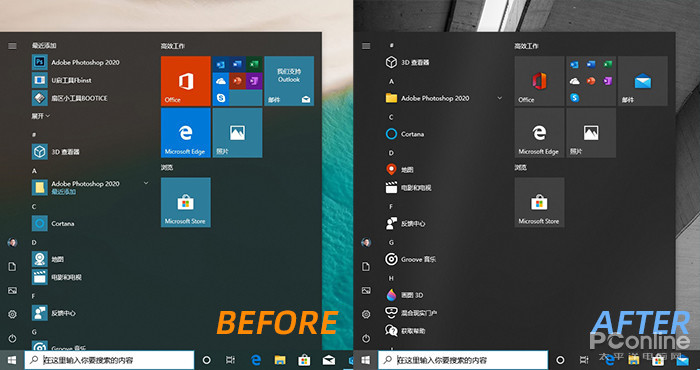Toggle hamburger menu in the BEFORE start menu
700x370 pixels.
point(12,46)
